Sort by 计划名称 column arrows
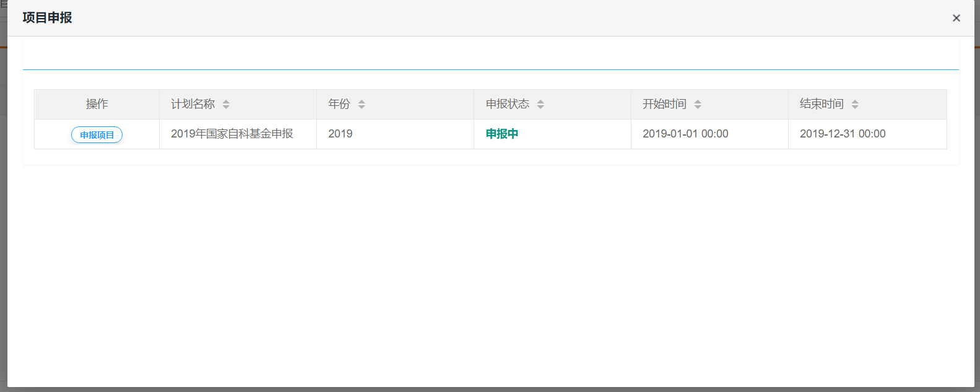 [x=226, y=104]
